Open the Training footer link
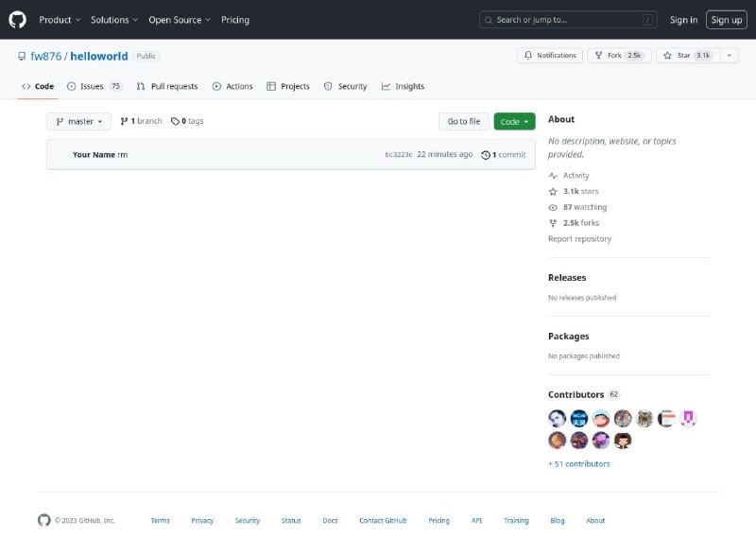Image resolution: width=756 pixels, height=554 pixels. pyautogui.click(x=516, y=521)
